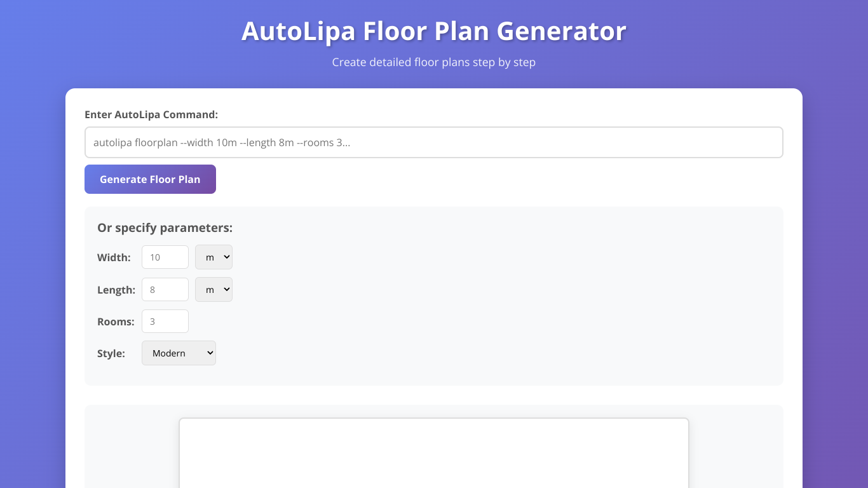Click the AutoLipa Floor Plan Generator title
This screenshot has width=868, height=488.
[433, 31]
